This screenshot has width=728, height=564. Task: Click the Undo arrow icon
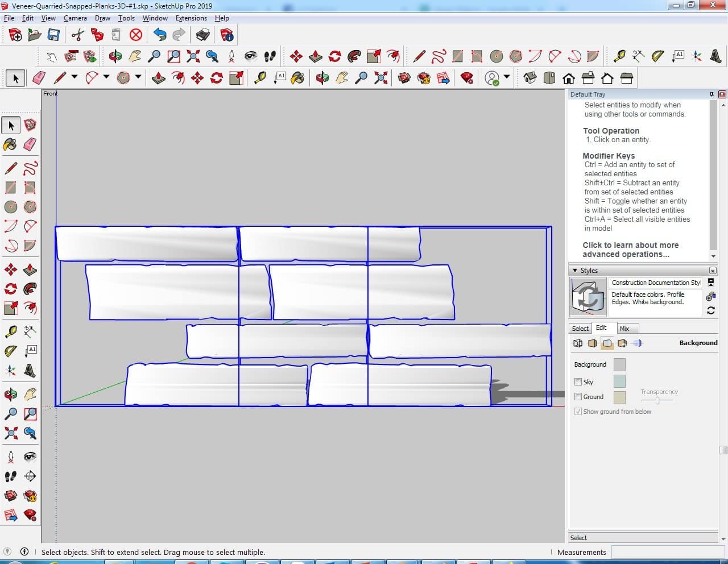tap(160, 35)
